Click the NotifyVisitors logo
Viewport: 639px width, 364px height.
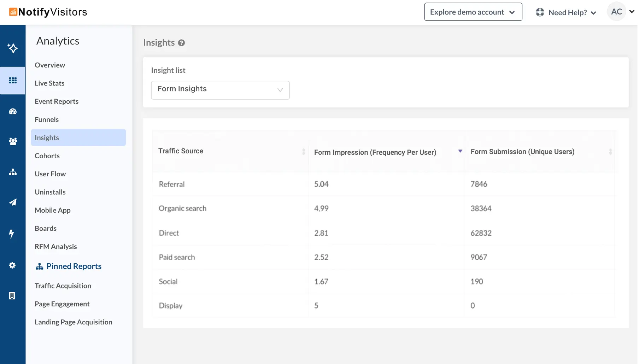coord(48,12)
